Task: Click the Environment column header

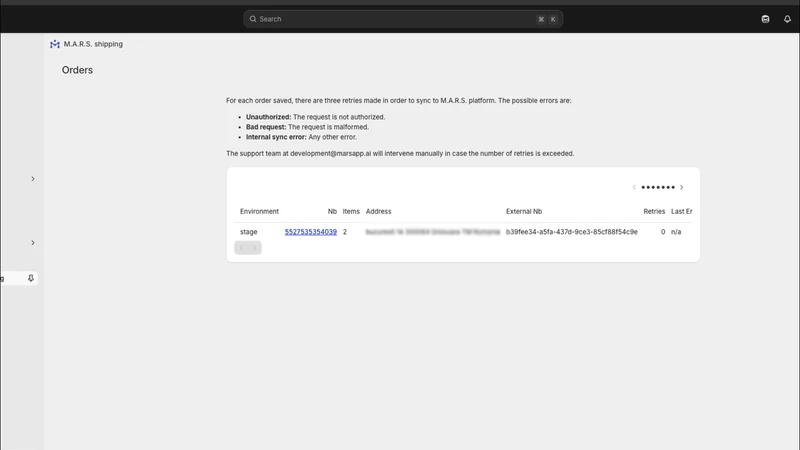Action: tap(259, 211)
